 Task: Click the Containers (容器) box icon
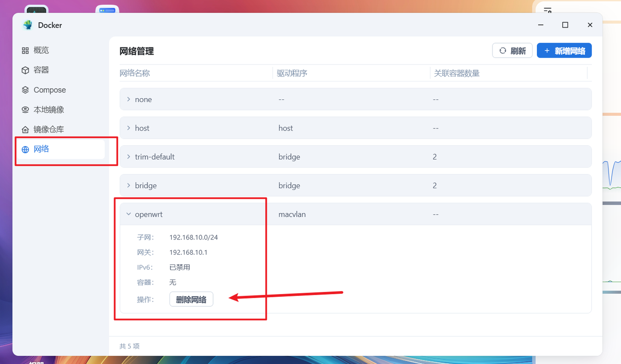[25, 70]
